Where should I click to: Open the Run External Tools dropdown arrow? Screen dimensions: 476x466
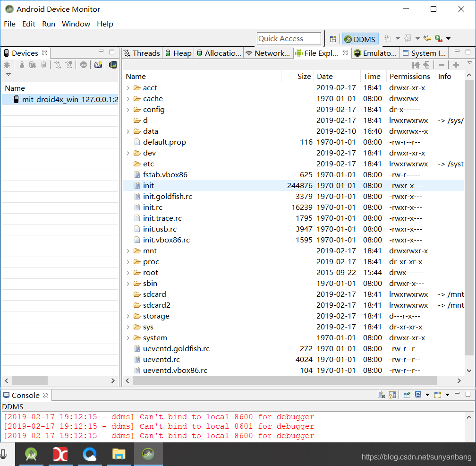(448, 39)
